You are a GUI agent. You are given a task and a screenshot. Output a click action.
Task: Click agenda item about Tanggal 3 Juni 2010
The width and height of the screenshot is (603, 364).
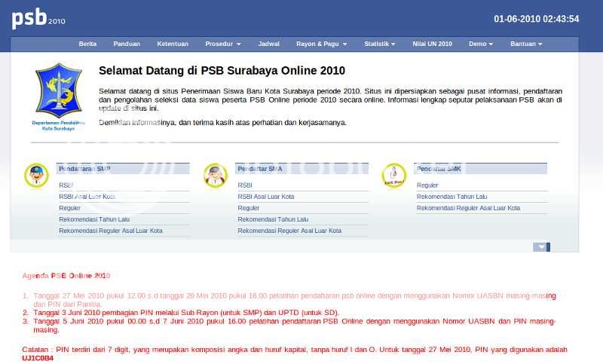click(x=186, y=313)
